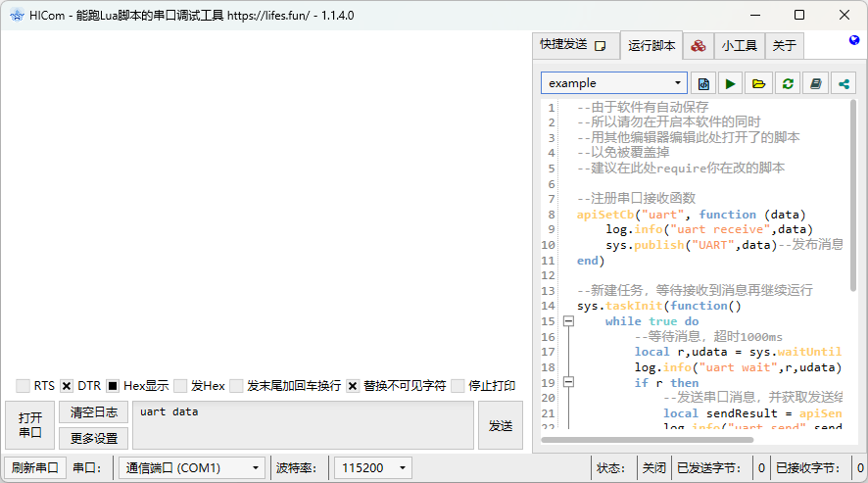The width and height of the screenshot is (868, 483).
Task: Click the teal share script icon
Action: pyautogui.click(x=844, y=83)
